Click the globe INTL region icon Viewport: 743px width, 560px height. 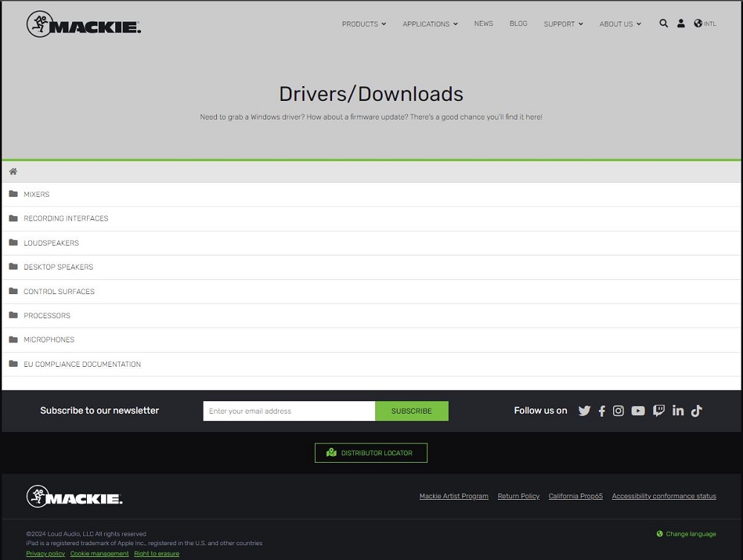click(704, 23)
